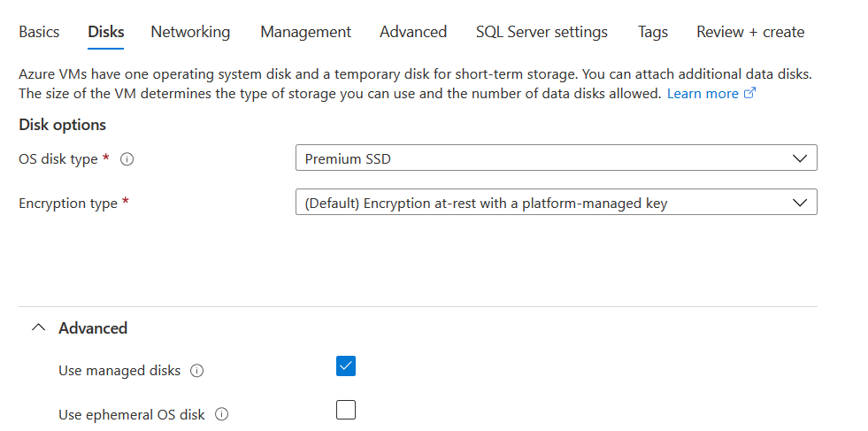
Task: Switch to the Networking tab
Action: [190, 32]
